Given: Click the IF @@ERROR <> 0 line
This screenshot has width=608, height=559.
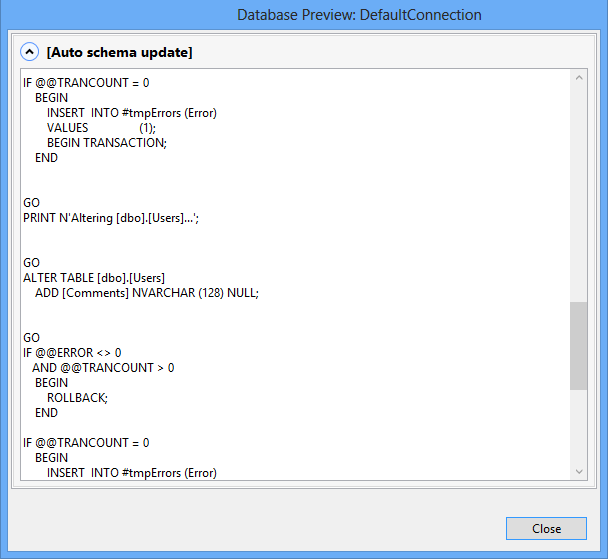Looking at the screenshot, I should point(72,352).
